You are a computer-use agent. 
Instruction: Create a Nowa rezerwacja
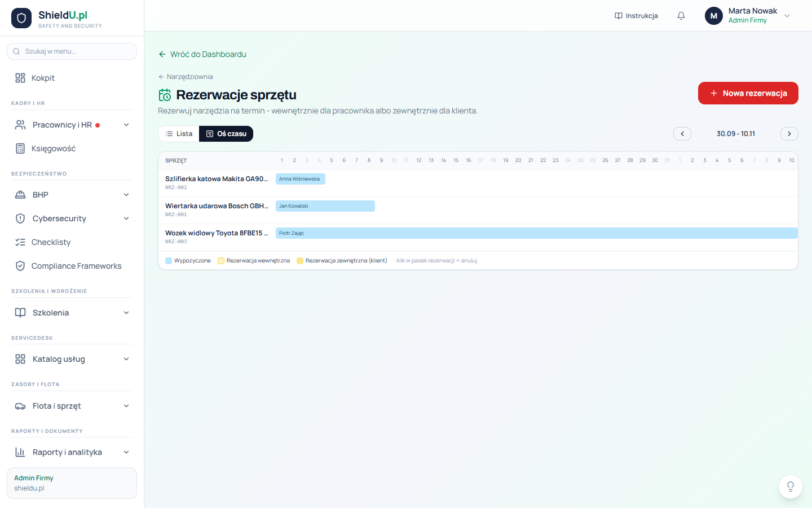tap(748, 93)
